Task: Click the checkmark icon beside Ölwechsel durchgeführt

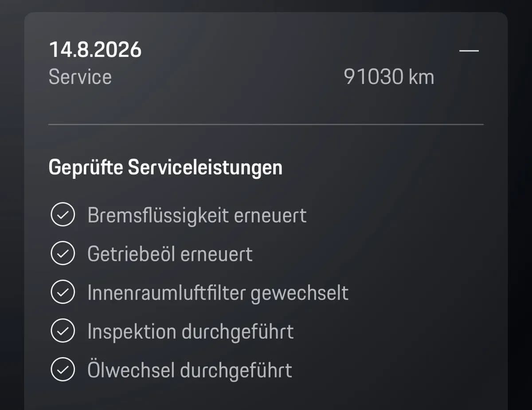Action: (63, 370)
